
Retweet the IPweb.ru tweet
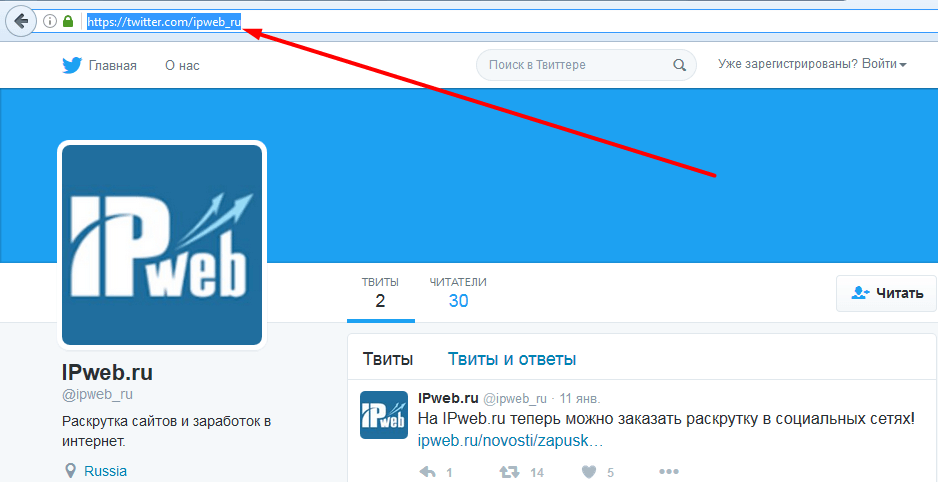[509, 471]
